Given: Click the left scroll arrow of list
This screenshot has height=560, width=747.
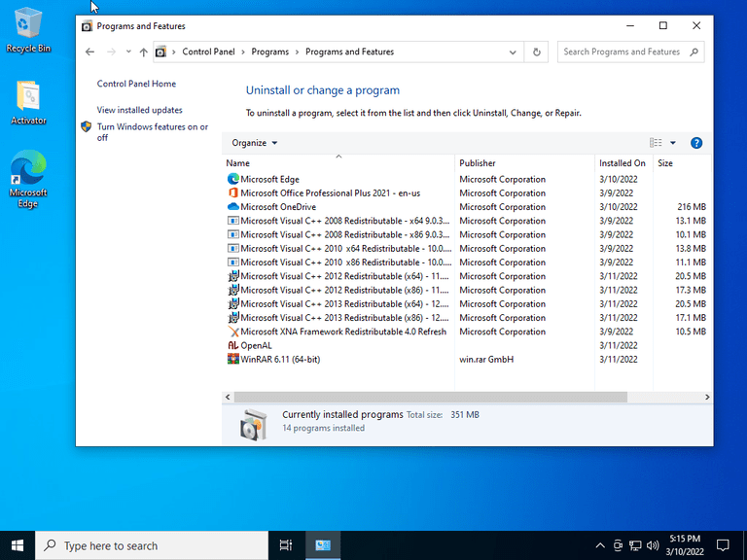Looking at the screenshot, I should point(228,397).
